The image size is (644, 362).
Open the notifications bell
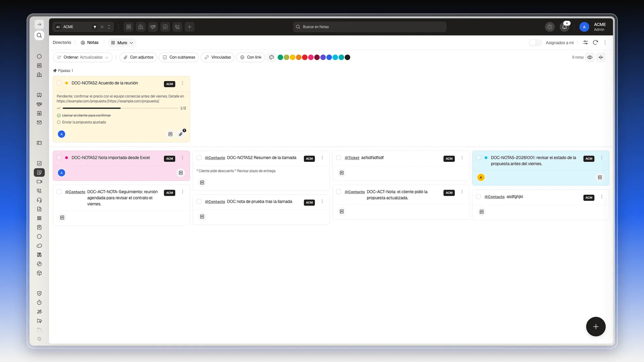[x=565, y=27]
